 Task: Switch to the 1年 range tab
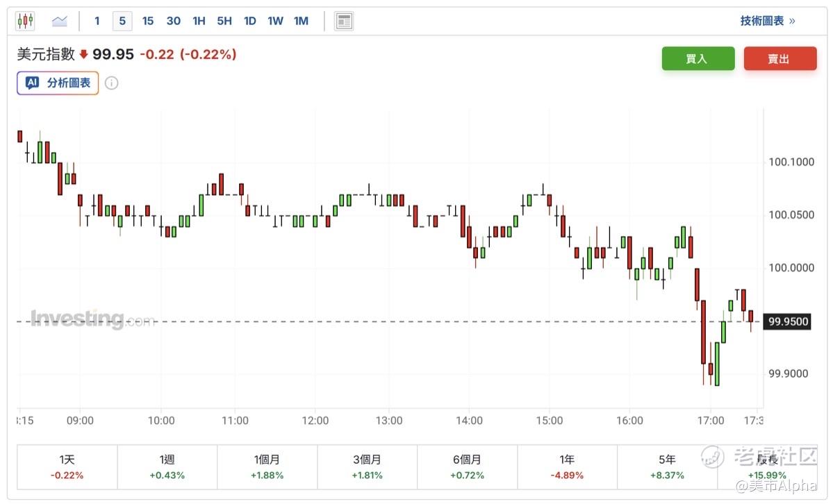pyautogui.click(x=567, y=467)
